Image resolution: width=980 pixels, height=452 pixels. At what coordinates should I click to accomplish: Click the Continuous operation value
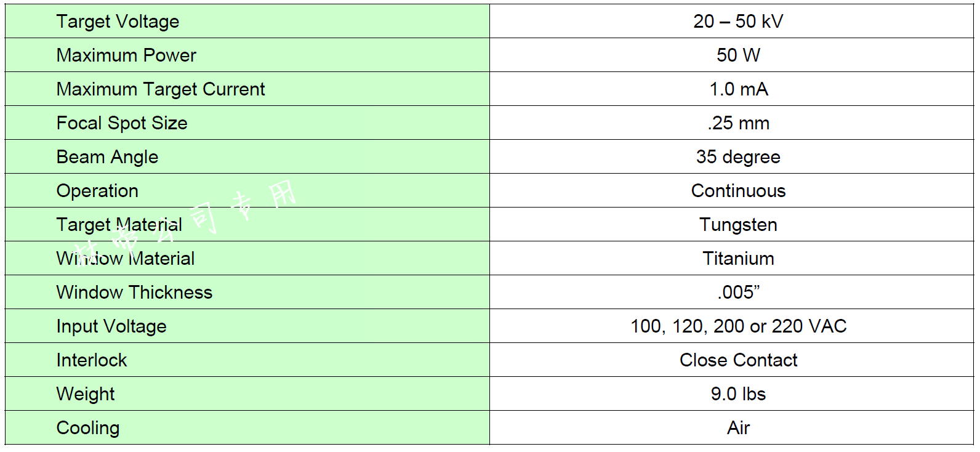tap(738, 191)
